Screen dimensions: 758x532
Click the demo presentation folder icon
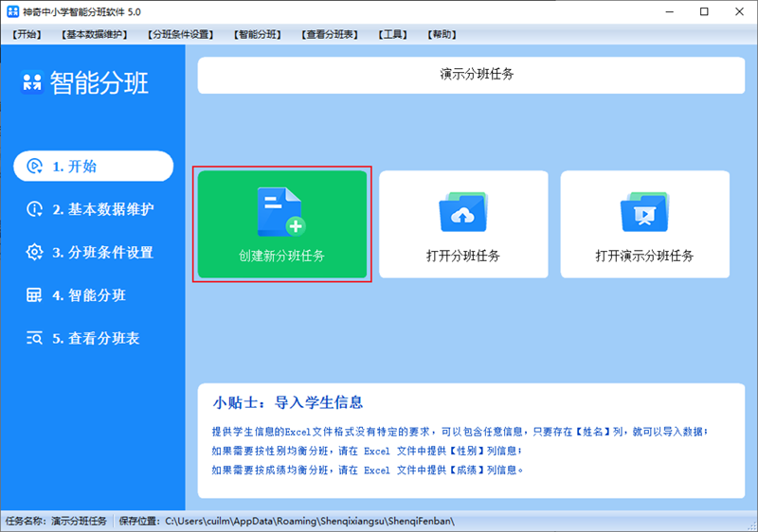click(644, 212)
